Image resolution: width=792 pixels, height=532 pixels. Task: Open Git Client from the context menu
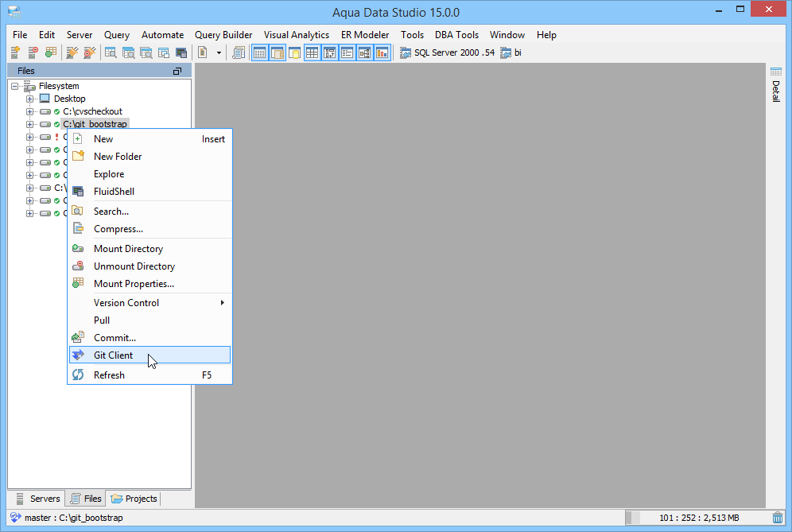point(150,355)
